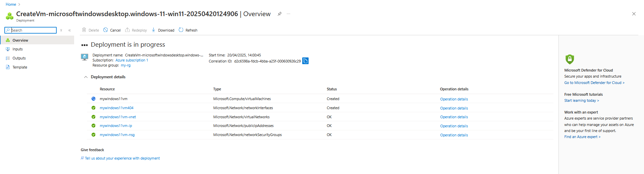Click the mywindows11vm resource name
The width and height of the screenshot is (644, 174).
[113, 99]
